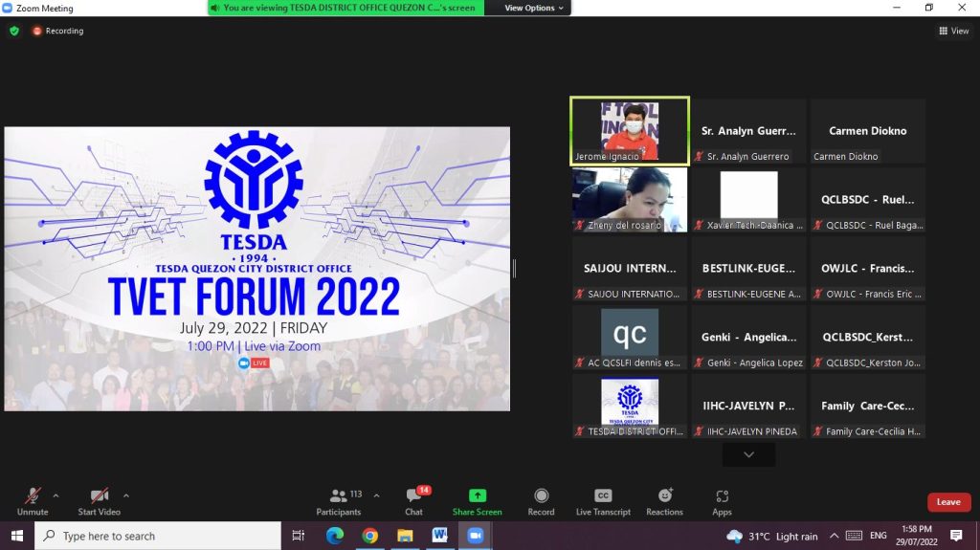Open the Reactions emoji menu
This screenshot has width=980, height=550.
click(664, 495)
